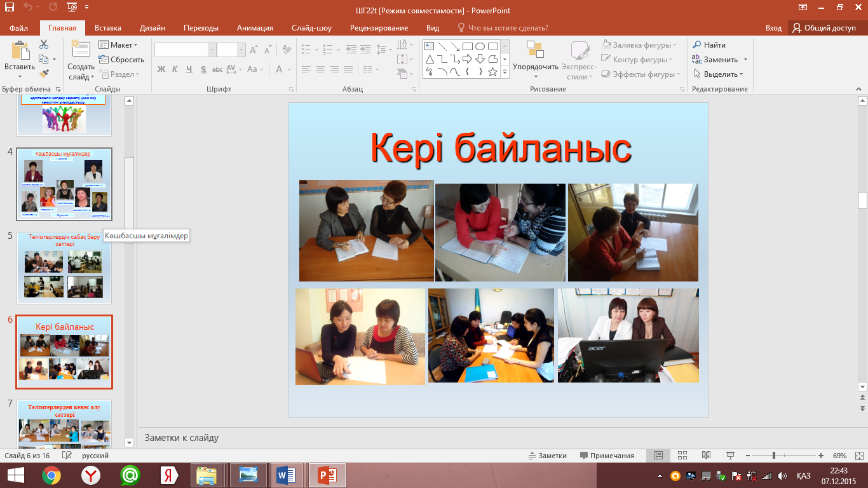Viewport: 868px width, 488px height.
Task: Switch to slide sorter view icon
Action: [x=682, y=456]
